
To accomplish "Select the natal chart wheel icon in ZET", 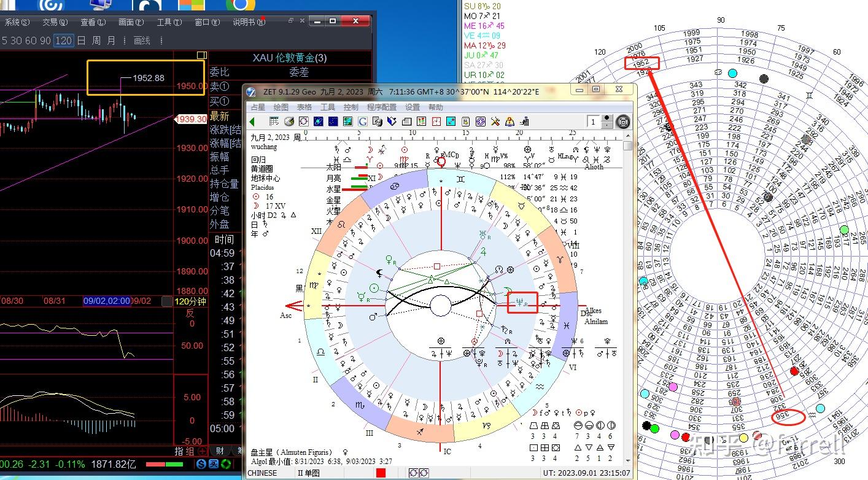I will coord(303,122).
